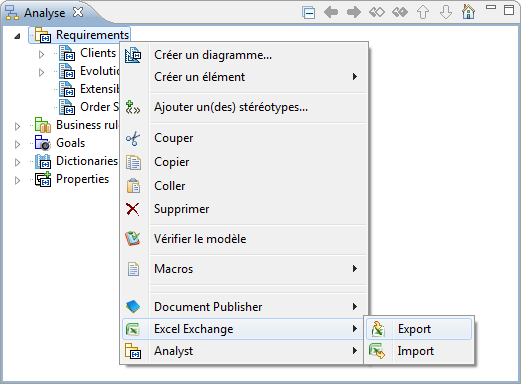Click the Macros document icon

pyautogui.click(x=133, y=269)
